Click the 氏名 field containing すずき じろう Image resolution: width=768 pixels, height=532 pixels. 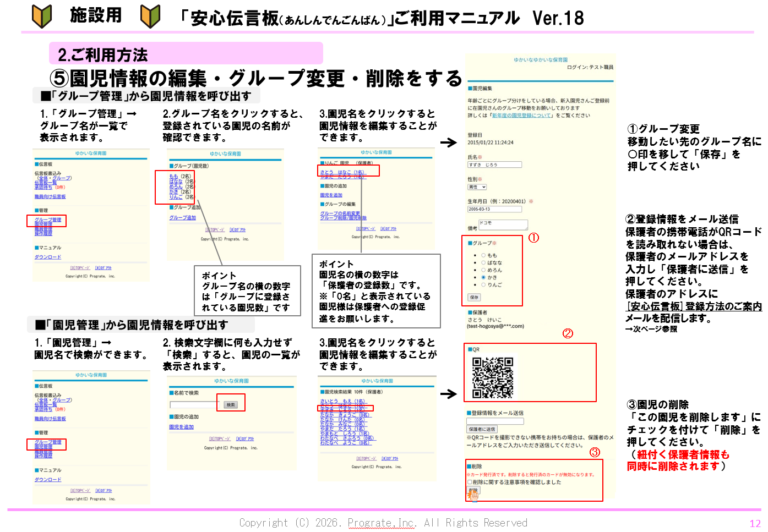click(494, 164)
